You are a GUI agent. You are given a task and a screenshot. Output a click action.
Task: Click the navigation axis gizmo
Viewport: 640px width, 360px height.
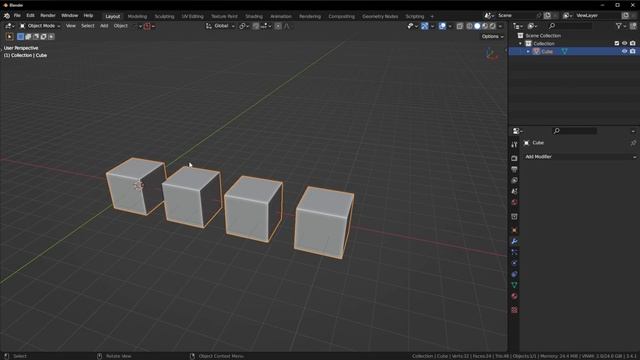coord(492,54)
